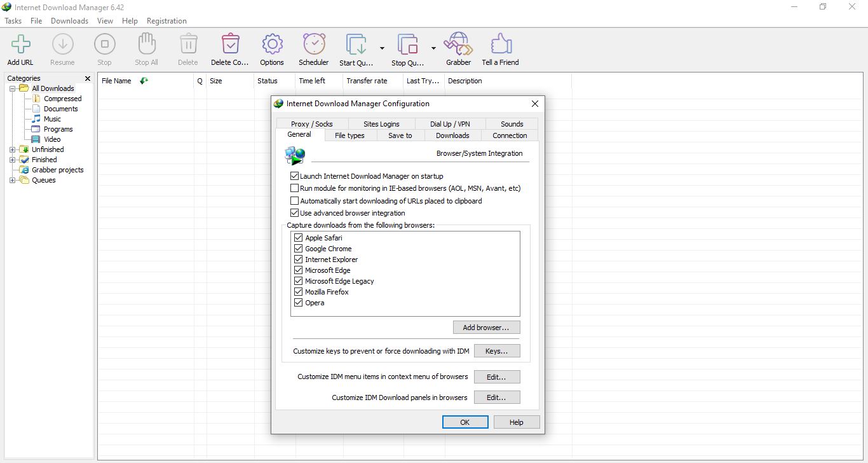The image size is (868, 463).
Task: Close the Configuration dialog
Action: click(534, 104)
